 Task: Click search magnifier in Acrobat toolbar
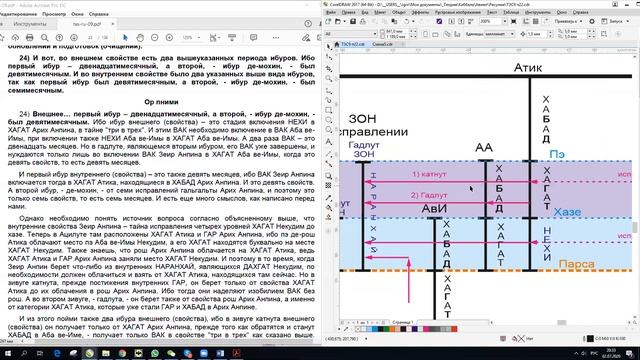(x=44, y=38)
